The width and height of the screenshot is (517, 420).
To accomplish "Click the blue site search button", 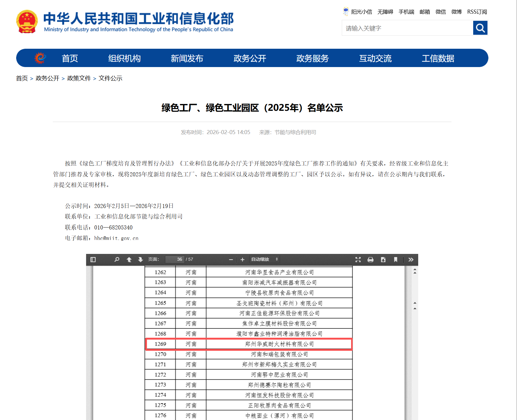I will [x=480, y=28].
